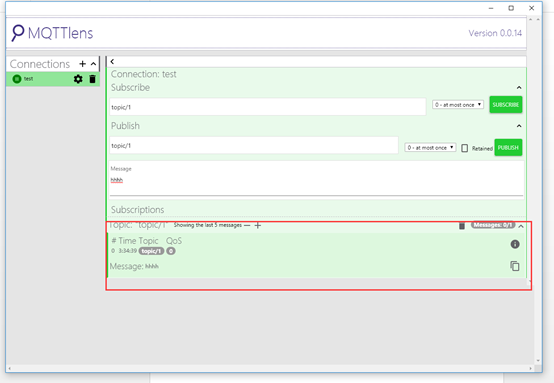Add a new connection with plus icon
The height and width of the screenshot is (383, 554).
pos(82,64)
